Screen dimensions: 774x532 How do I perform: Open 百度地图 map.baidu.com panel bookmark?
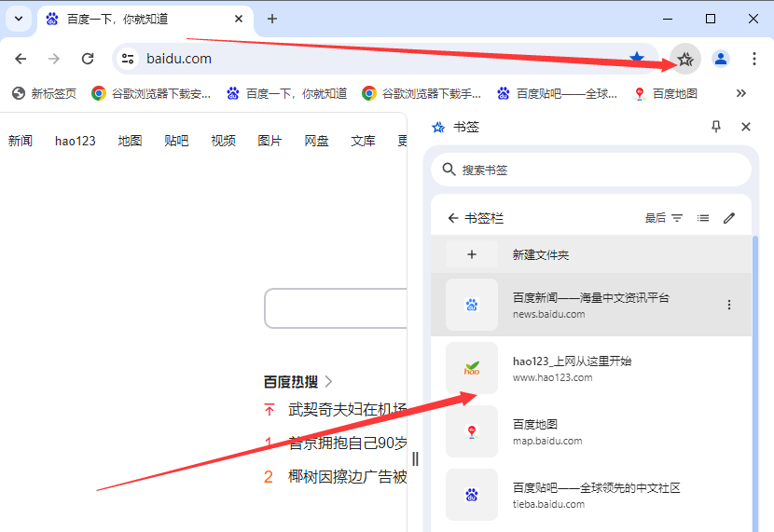click(x=591, y=431)
